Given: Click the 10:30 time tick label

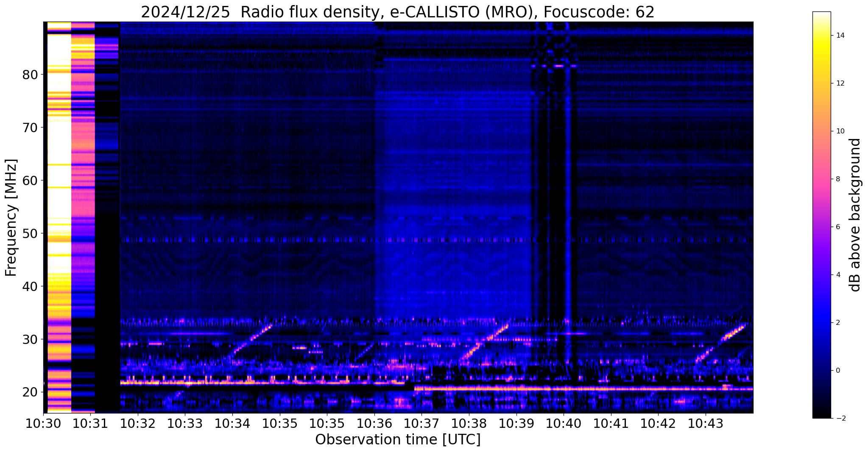Looking at the screenshot, I should [43, 424].
